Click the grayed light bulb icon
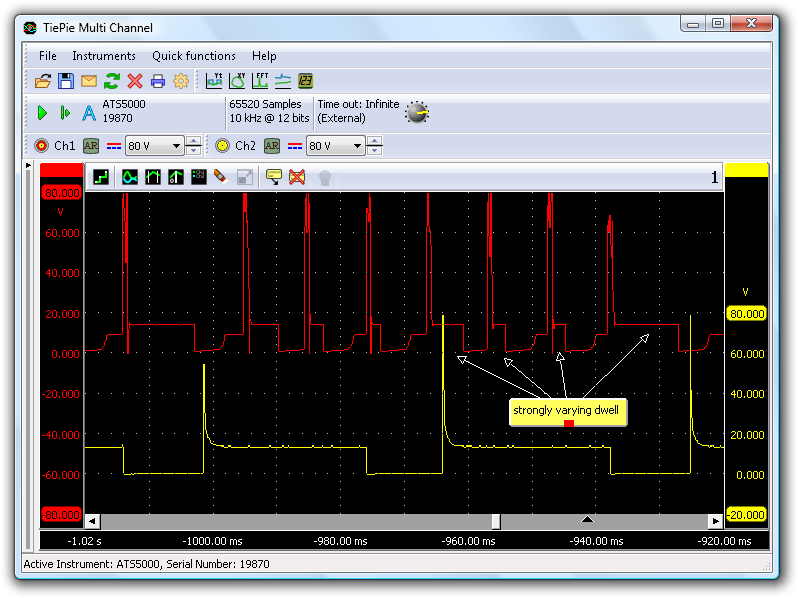Image resolution: width=798 pixels, height=598 pixels. coord(325,178)
